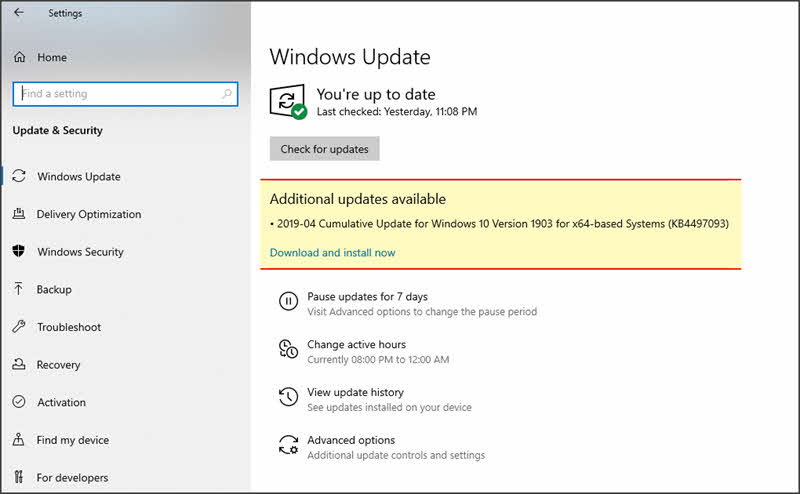Open For developers settings
The width and height of the screenshot is (800, 494).
coord(72,478)
